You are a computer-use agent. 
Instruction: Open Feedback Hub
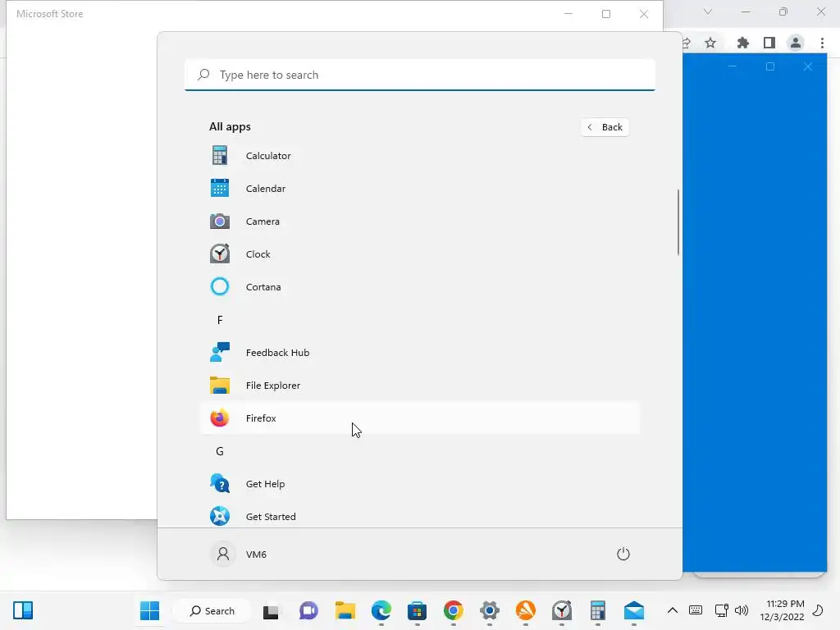[x=419, y=353]
